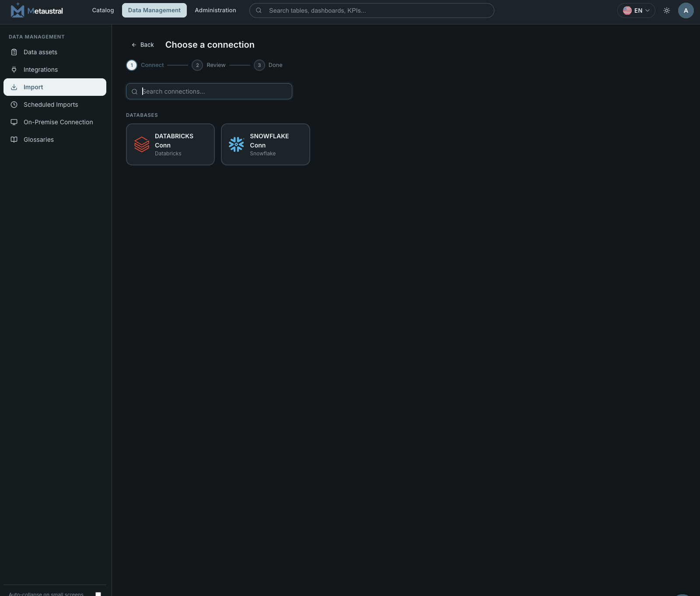
Task: Select Import in sidebar
Action: pyautogui.click(x=55, y=87)
